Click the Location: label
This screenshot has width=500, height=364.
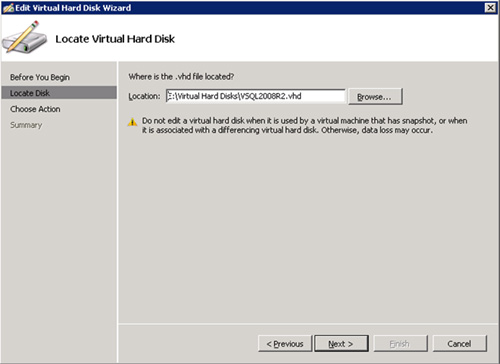144,96
